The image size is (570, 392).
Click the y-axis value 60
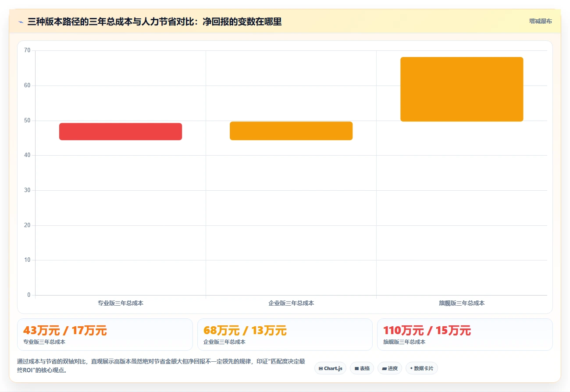[x=27, y=86]
